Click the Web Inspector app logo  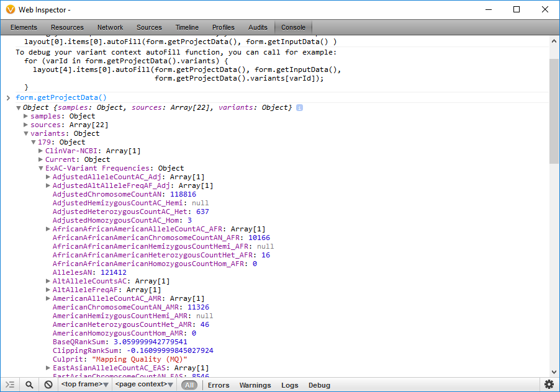pyautogui.click(x=10, y=9)
